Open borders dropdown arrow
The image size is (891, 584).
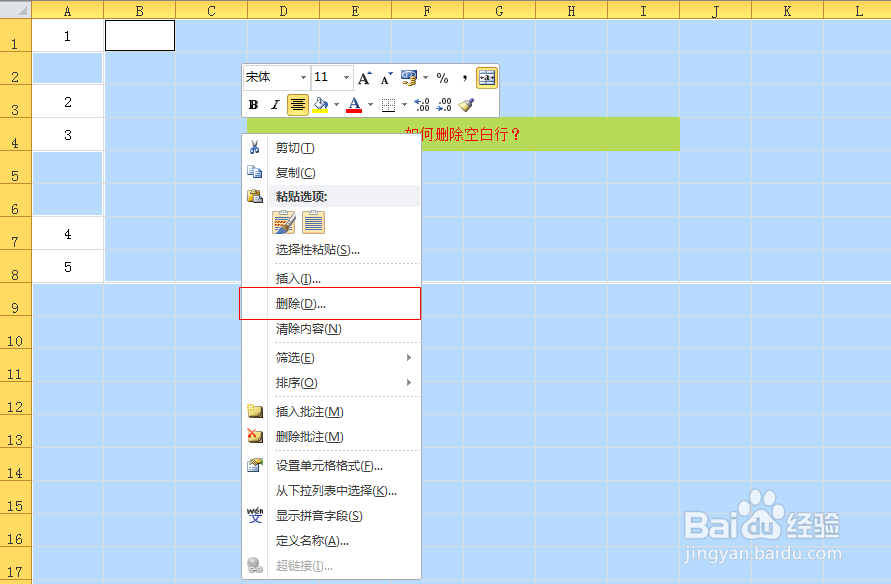click(x=405, y=105)
